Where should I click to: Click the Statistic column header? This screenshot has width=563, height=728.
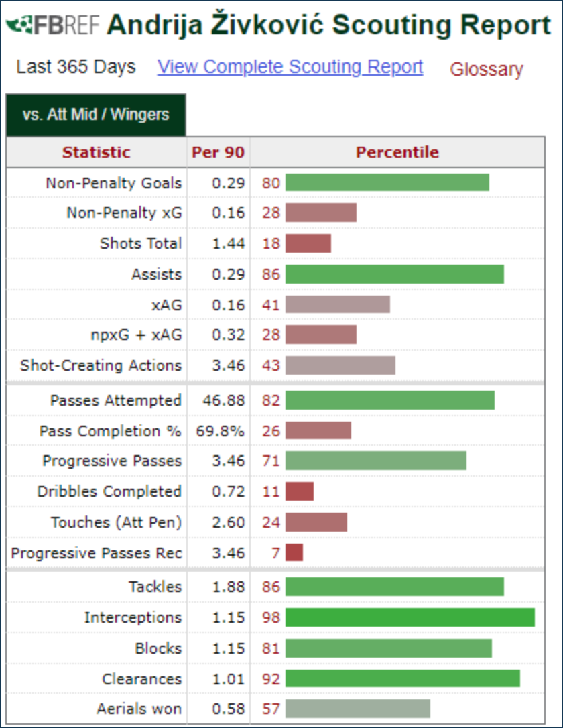(x=97, y=152)
